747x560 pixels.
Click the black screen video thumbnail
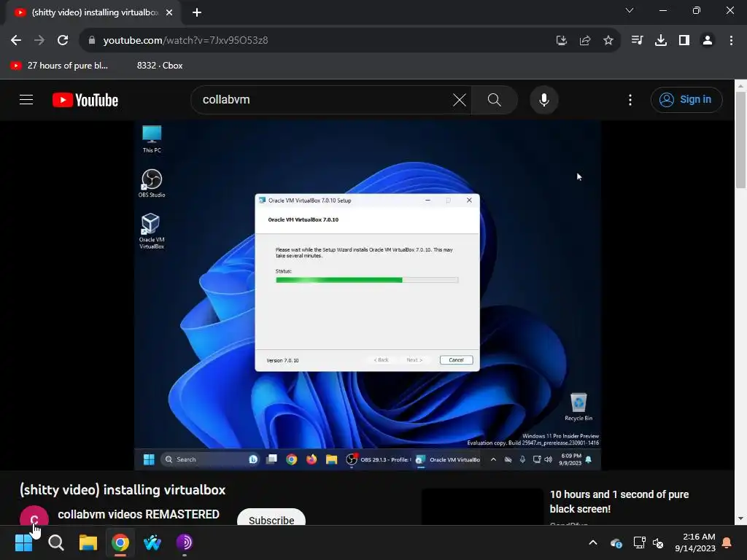(482, 507)
